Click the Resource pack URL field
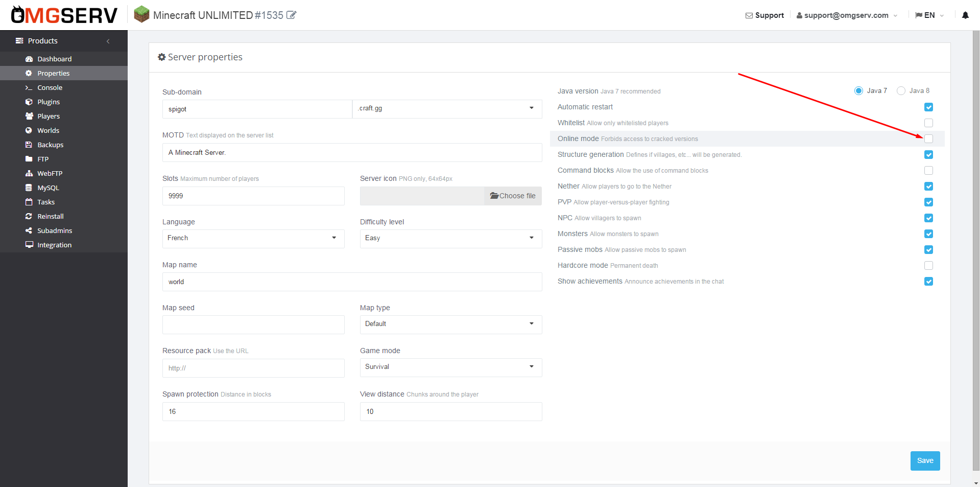 tap(253, 368)
